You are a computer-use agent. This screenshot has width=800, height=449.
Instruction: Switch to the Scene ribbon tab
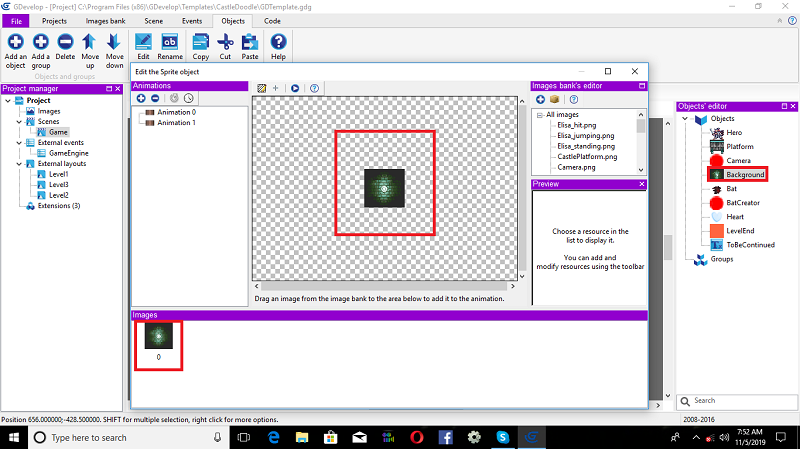154,21
